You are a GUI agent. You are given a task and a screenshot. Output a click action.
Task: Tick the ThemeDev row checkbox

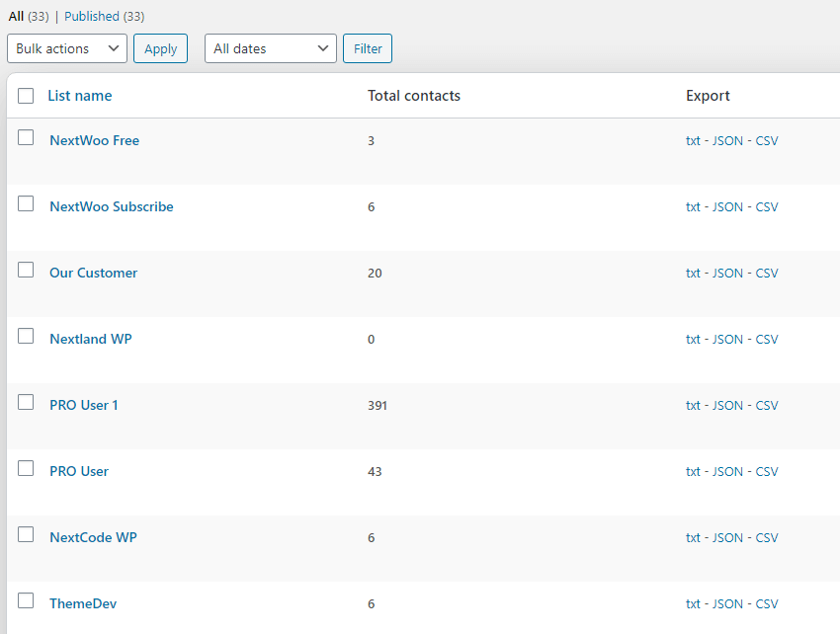[x=26, y=600]
